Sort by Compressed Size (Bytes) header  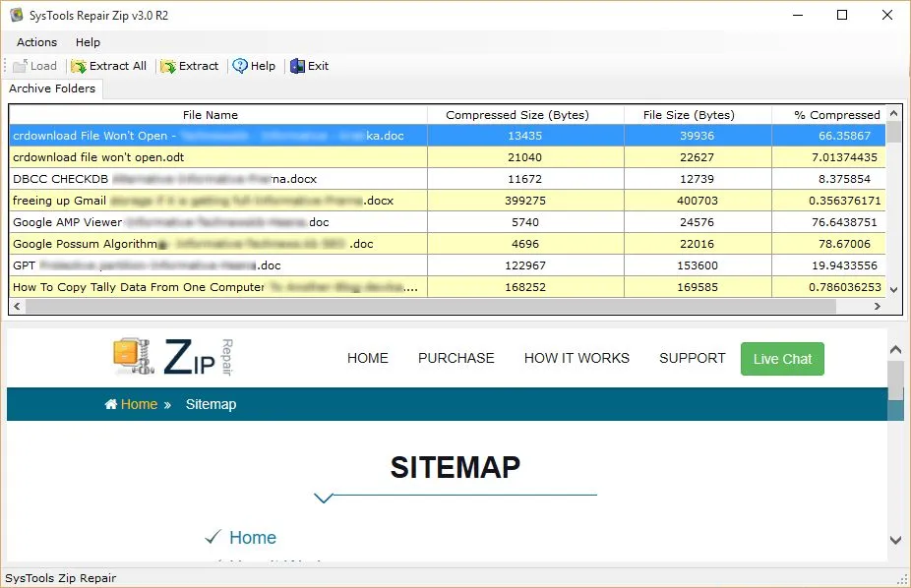(525, 115)
